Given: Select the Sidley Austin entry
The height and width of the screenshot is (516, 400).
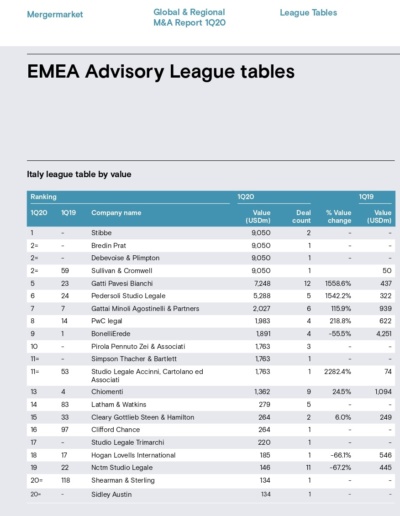Looking at the screenshot, I should [x=111, y=495].
